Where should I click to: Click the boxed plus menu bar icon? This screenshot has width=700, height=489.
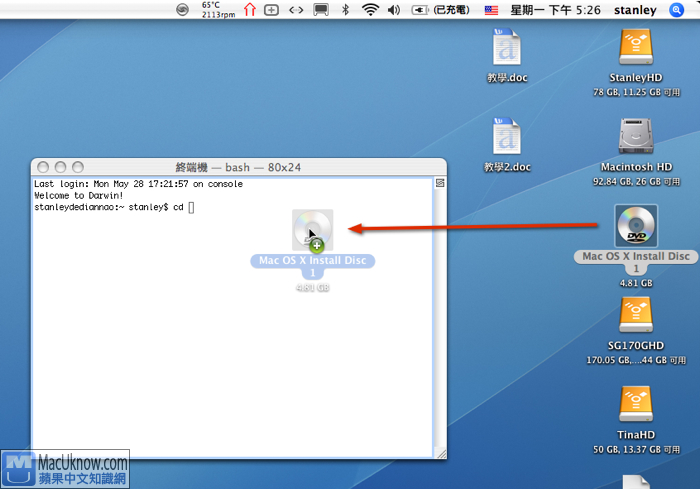tap(271, 10)
